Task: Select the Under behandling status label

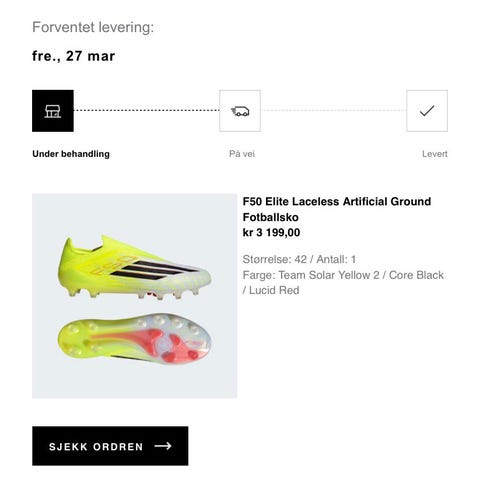Action: pyautogui.click(x=71, y=154)
